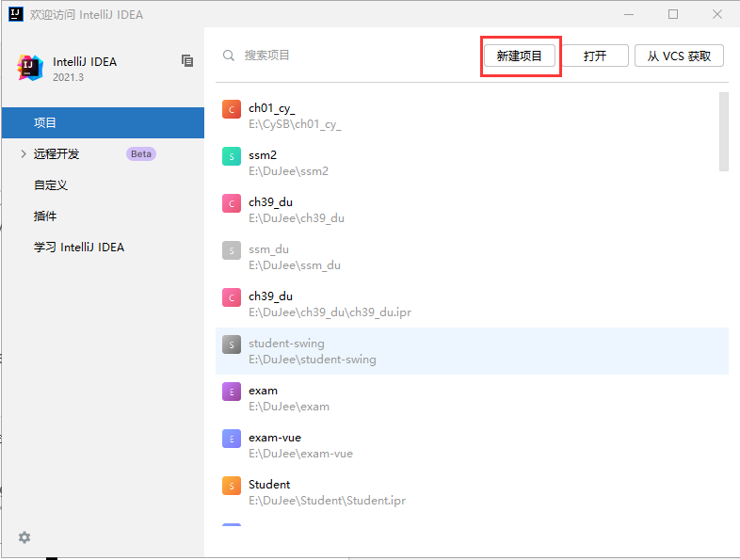Image resolution: width=740 pixels, height=560 pixels.
Task: Click the orange ch01_cy_ project icon
Action: (x=232, y=109)
